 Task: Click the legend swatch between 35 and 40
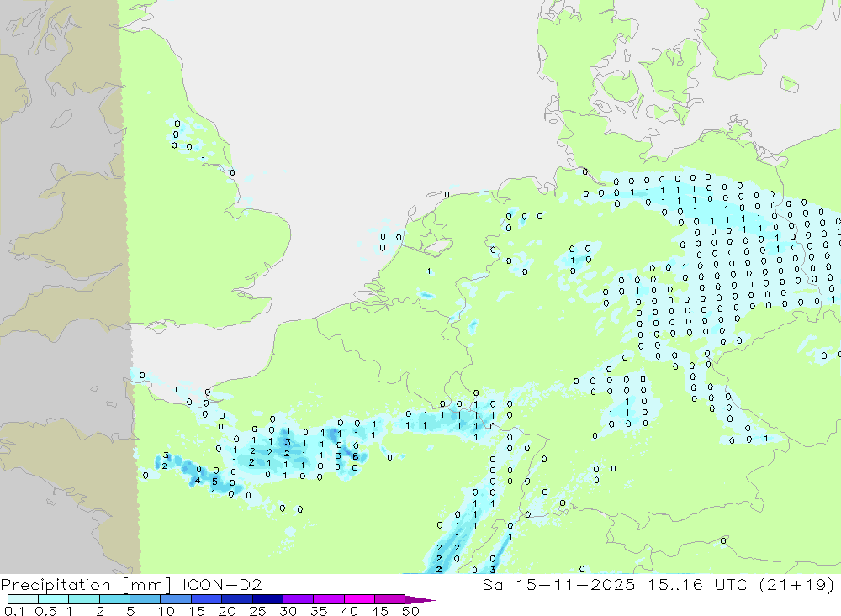328,599
